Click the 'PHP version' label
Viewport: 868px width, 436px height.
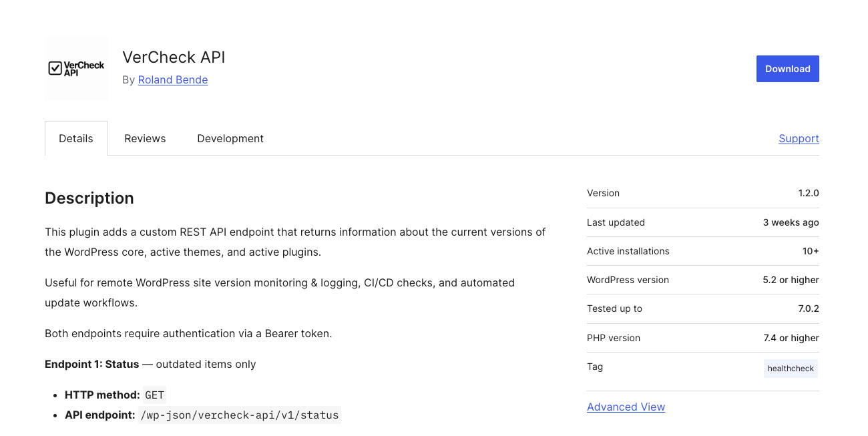coord(614,338)
